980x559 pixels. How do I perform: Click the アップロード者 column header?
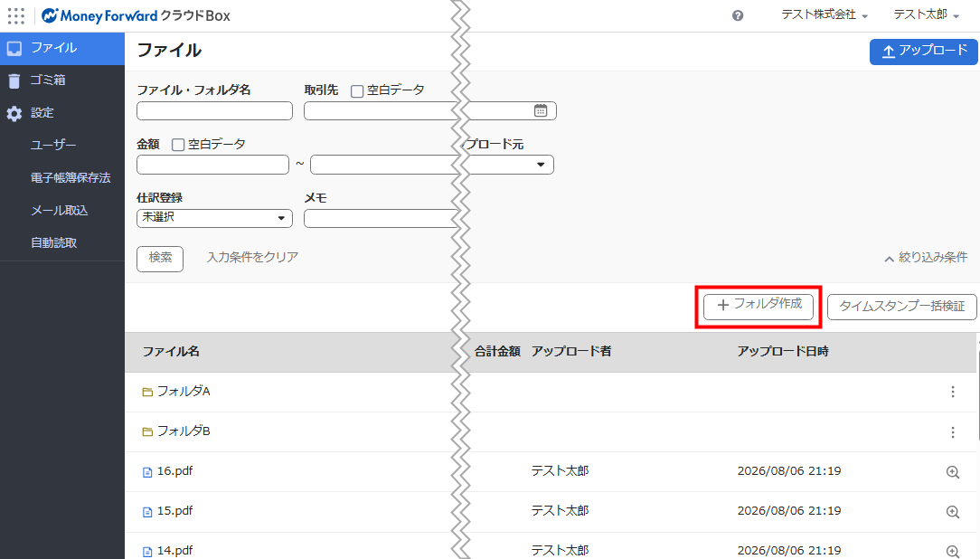571,351
